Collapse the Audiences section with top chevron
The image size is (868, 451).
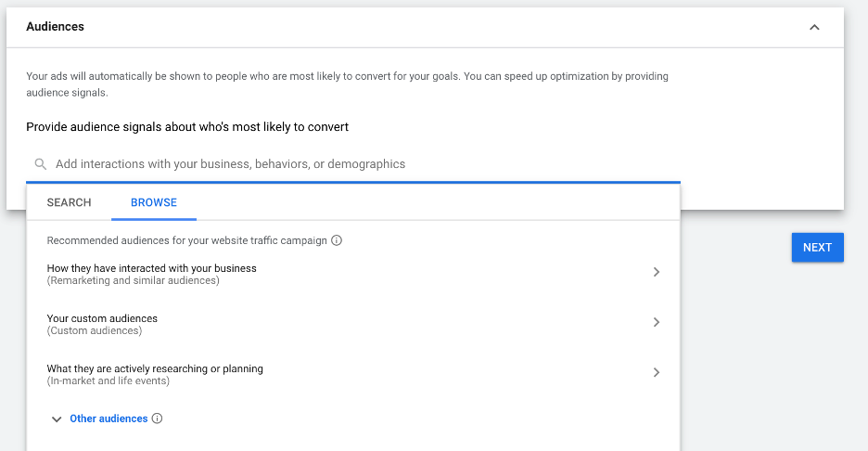(x=814, y=28)
